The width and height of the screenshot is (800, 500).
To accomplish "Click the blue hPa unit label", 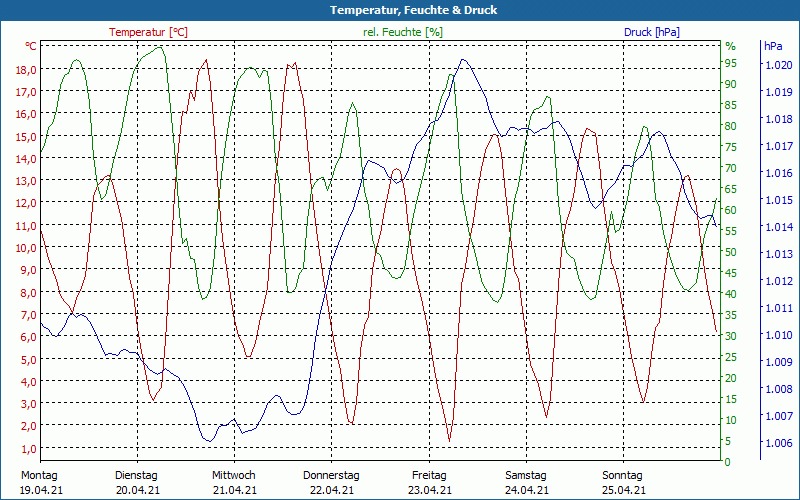I will tap(773, 46).
